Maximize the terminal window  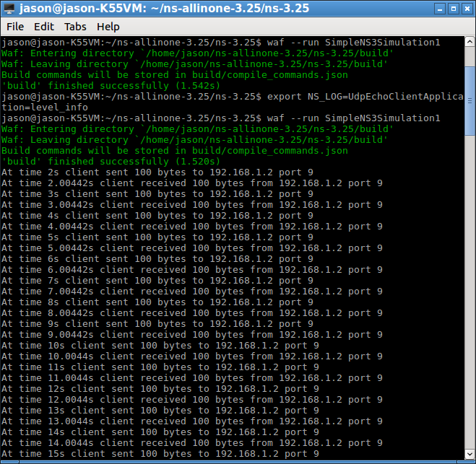(x=453, y=9)
